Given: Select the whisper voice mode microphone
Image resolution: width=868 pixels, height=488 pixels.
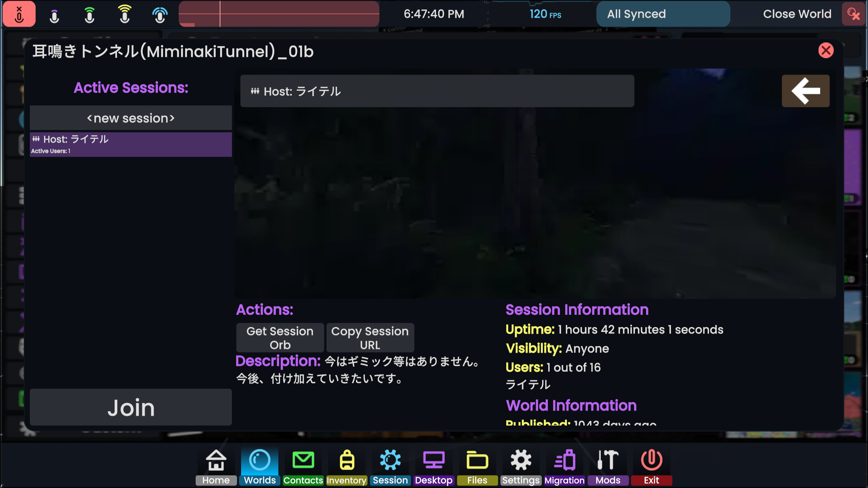Looking at the screenshot, I should click(54, 15).
